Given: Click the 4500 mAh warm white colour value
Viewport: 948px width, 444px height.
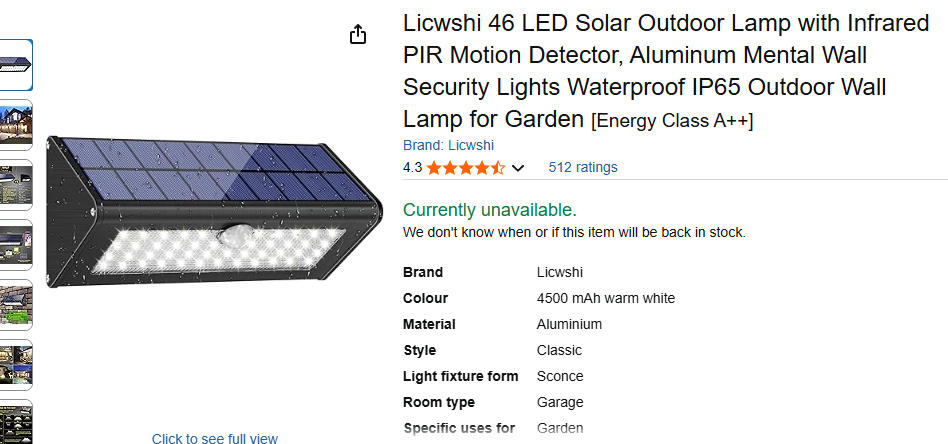Looking at the screenshot, I should pos(605,298).
